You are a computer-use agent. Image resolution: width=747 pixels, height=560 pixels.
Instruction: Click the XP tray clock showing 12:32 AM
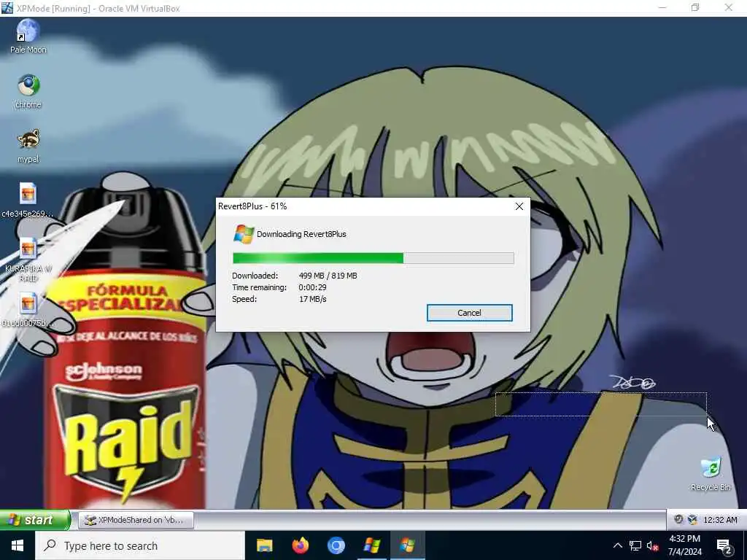pyautogui.click(x=720, y=520)
